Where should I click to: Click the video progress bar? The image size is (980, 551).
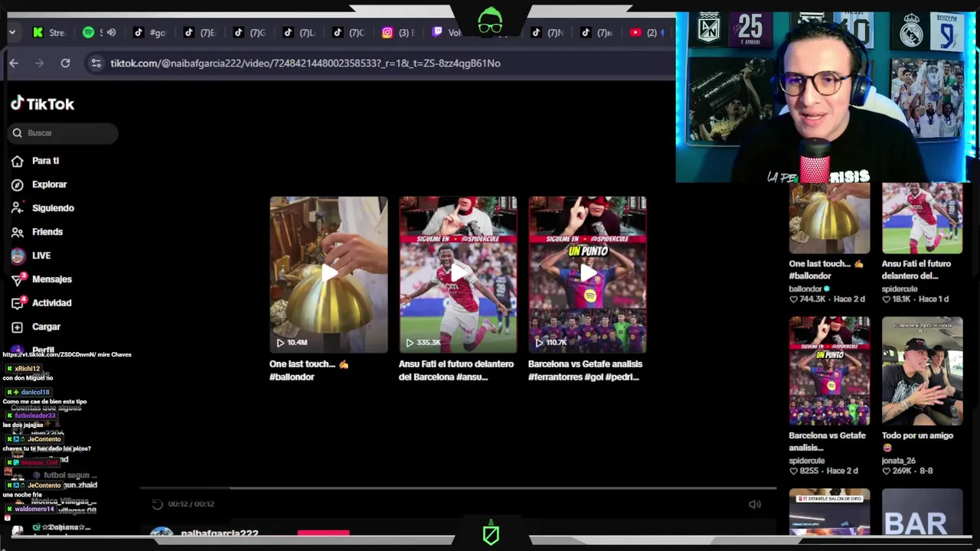tap(458, 487)
